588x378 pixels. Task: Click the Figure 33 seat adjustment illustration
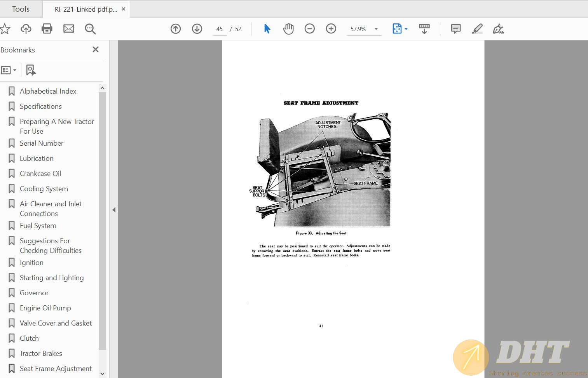click(320, 170)
